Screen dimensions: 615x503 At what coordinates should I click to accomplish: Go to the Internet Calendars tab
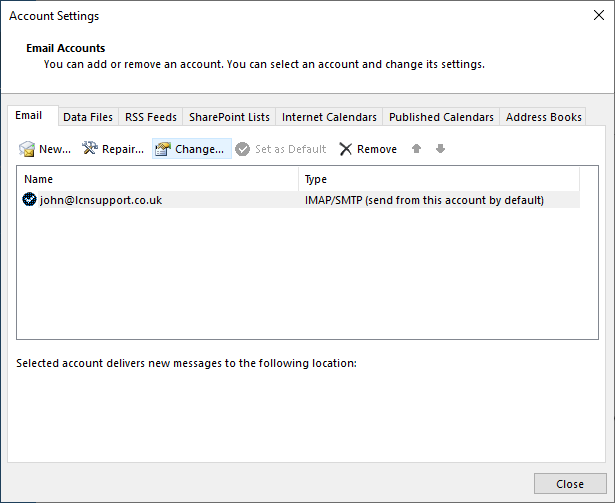(x=329, y=117)
